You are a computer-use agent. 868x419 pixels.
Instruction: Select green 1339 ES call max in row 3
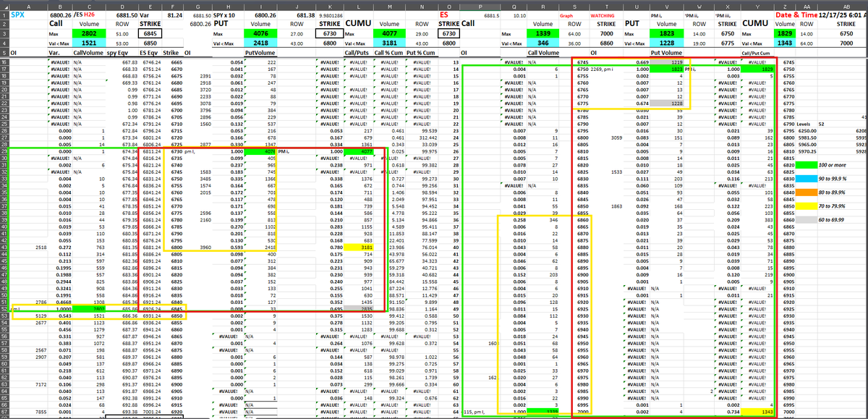[x=542, y=33]
